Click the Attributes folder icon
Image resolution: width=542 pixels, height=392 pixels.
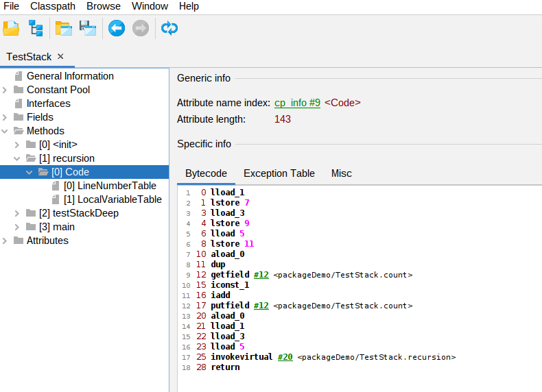(x=19, y=241)
